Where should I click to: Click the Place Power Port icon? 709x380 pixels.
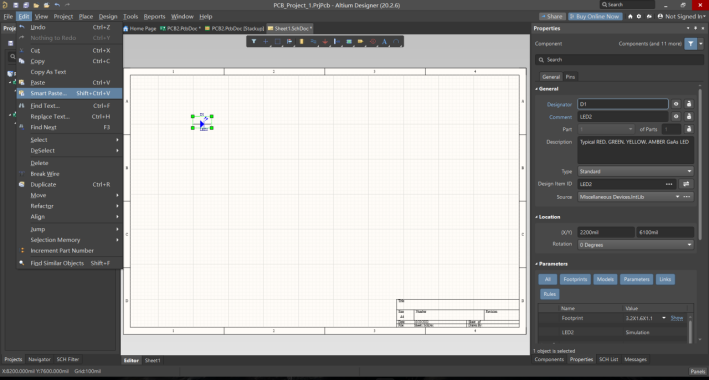pyautogui.click(x=325, y=42)
